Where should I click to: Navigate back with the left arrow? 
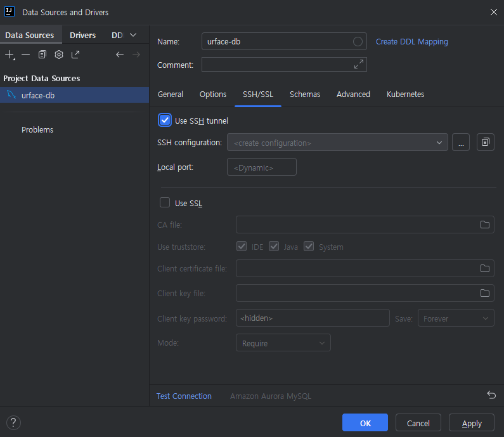[x=119, y=55]
